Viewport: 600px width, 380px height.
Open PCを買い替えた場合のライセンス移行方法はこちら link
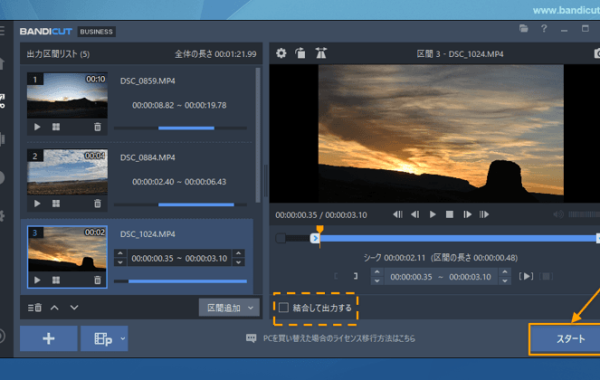[x=339, y=338]
